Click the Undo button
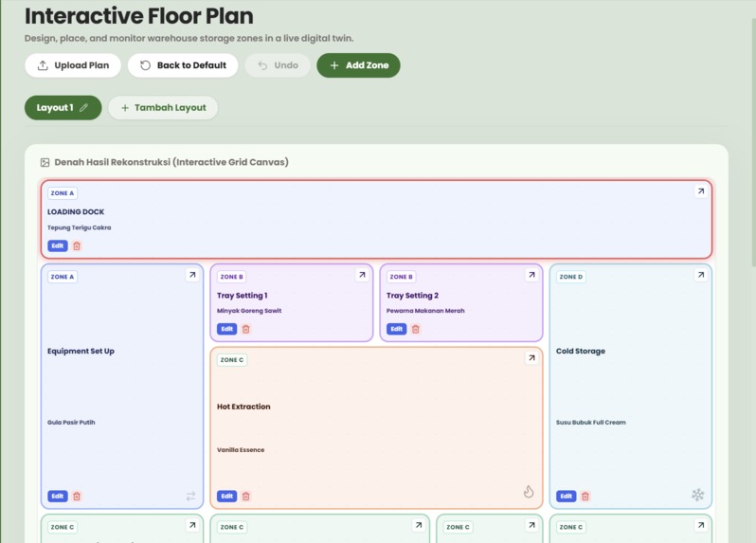Screen dimensions: 756x543 [x=278, y=65]
